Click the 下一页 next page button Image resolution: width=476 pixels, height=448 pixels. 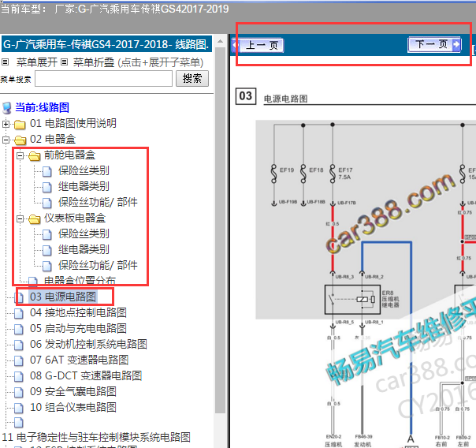(x=434, y=44)
